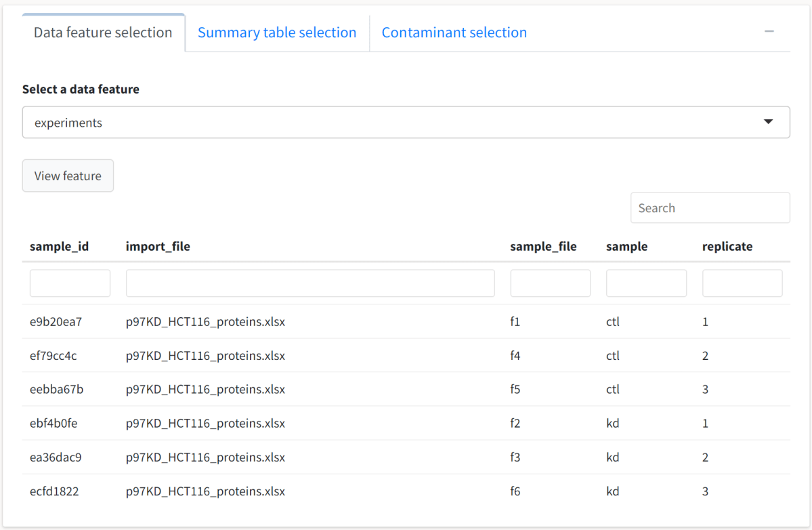Collapse the panel with minus icon
812x530 pixels.
pyautogui.click(x=769, y=32)
